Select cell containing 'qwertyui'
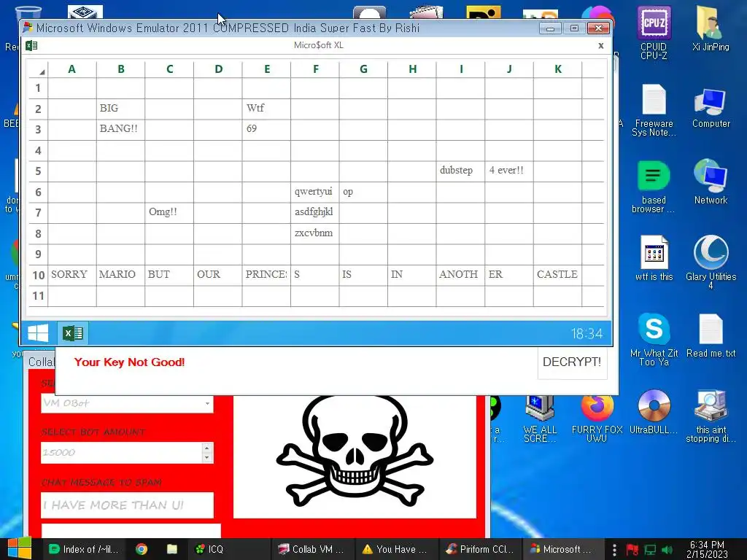This screenshot has height=560, width=747. pos(315,192)
